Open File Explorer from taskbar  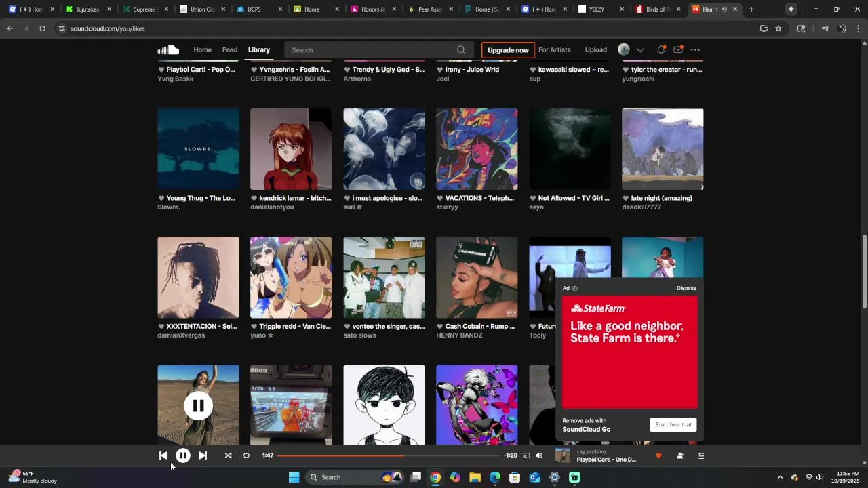475,477
